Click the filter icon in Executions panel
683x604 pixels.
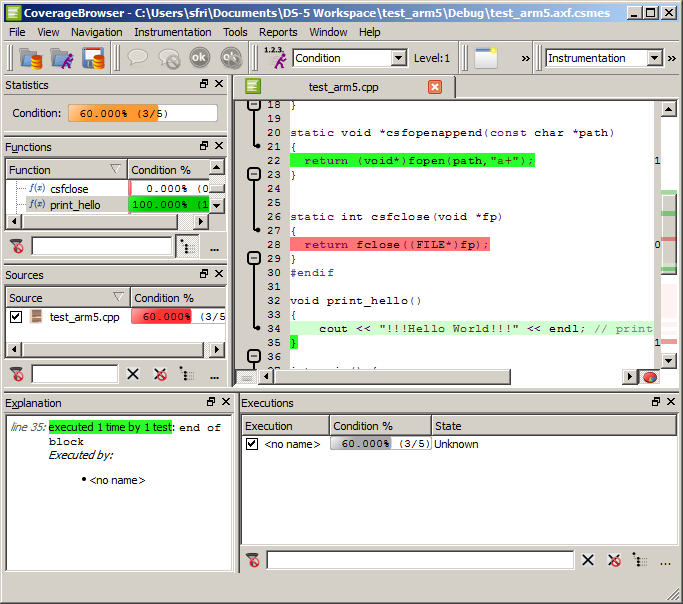(254, 560)
